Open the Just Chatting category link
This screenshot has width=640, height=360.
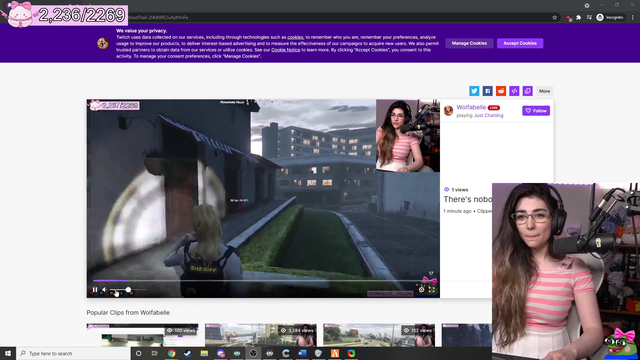coord(489,116)
